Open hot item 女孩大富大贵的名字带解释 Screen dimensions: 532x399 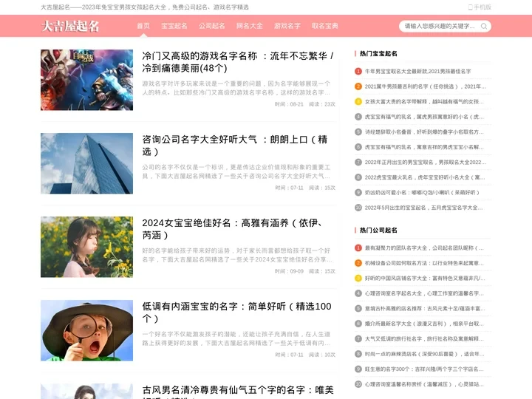[x=424, y=101]
